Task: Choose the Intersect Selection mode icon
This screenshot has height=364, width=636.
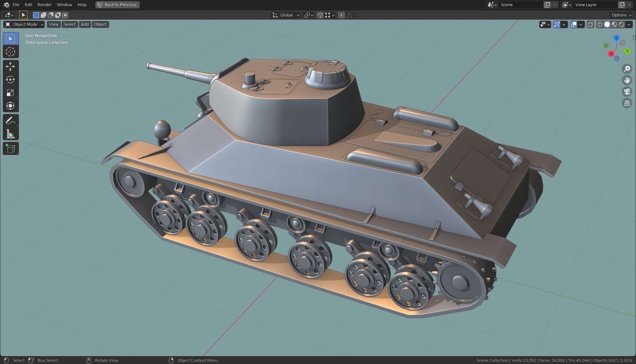Action: pyautogui.click(x=65, y=15)
